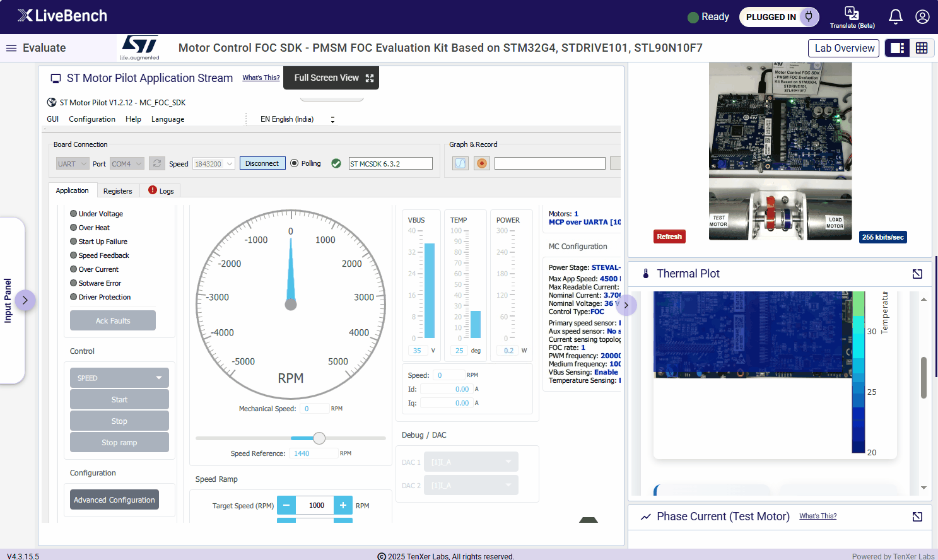Click the Stop ramp button

pos(119,442)
